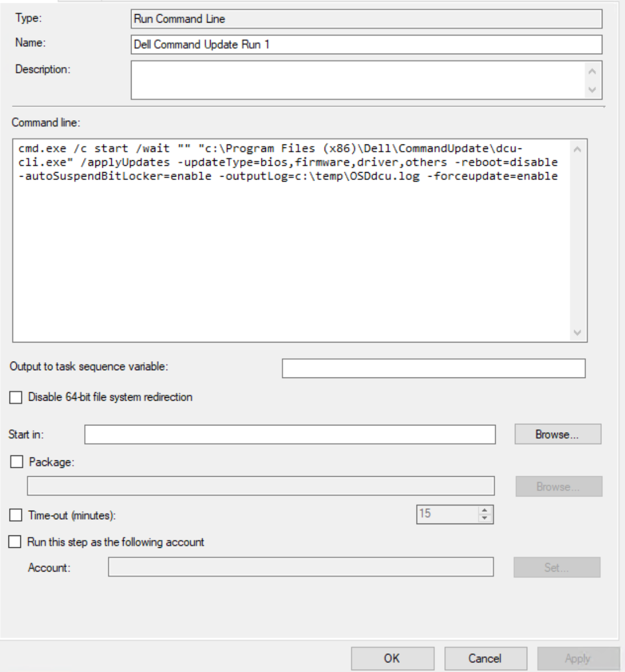The image size is (625, 672).
Task: Tick the Package checkbox
Action: click(x=17, y=462)
